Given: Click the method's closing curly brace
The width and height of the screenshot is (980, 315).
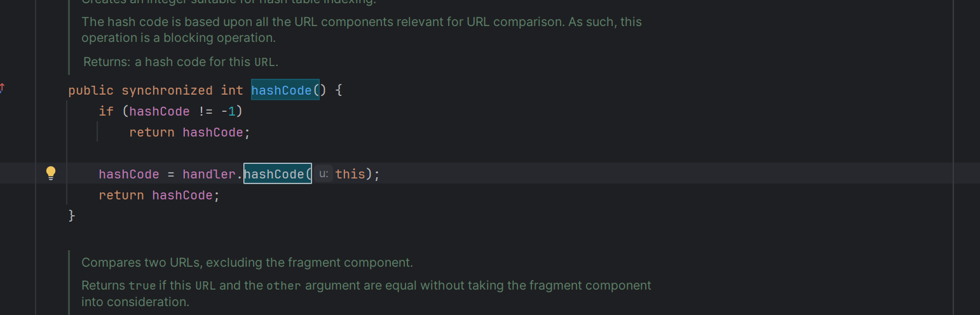Looking at the screenshot, I should click(72, 216).
